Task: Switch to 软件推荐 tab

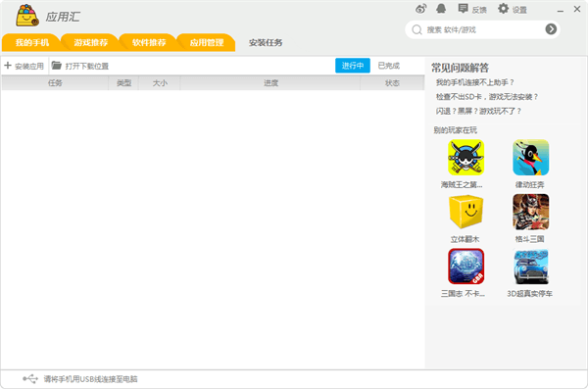Action: pyautogui.click(x=149, y=42)
